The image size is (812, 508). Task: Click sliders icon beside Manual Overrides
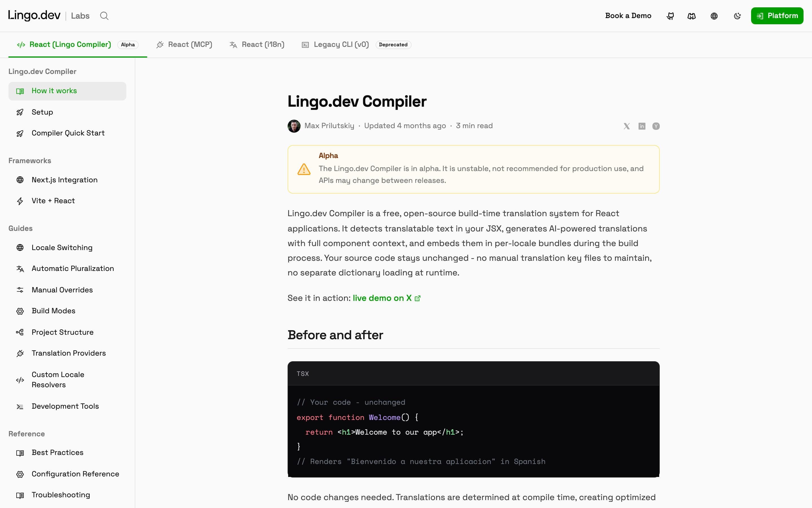(x=20, y=290)
